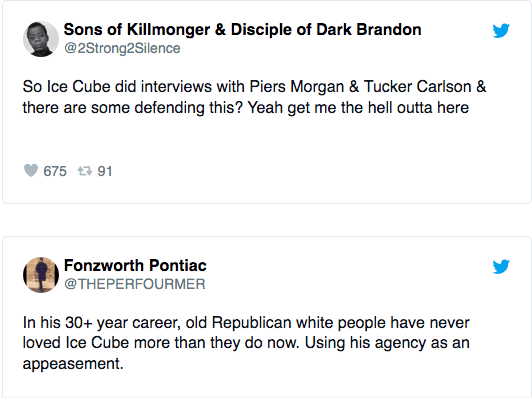Screen dimensions: 532x398
Task: Like the Ice Cube interviews tweet via heart icon
Action: click(31, 170)
